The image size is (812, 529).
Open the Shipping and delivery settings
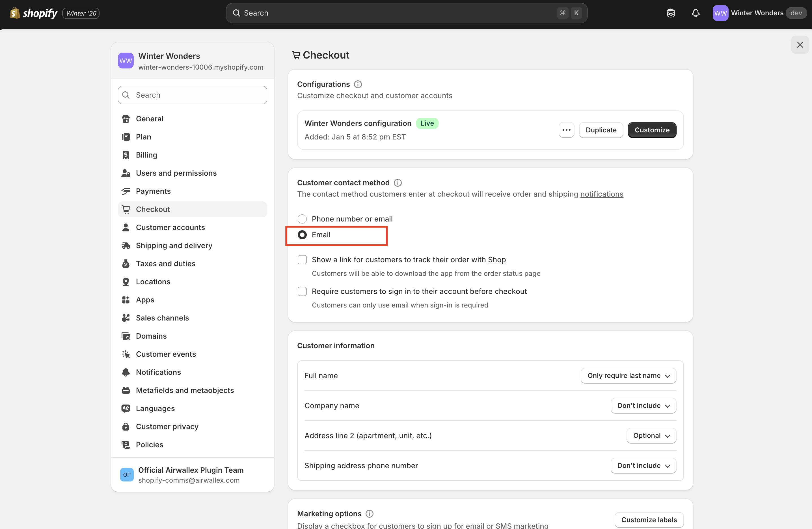tap(174, 245)
